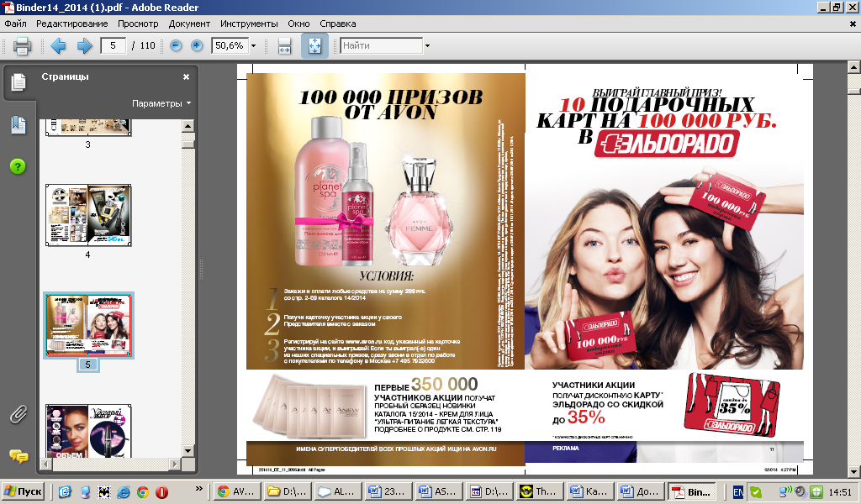
Task: Open the Документ menu
Action: 189,24
